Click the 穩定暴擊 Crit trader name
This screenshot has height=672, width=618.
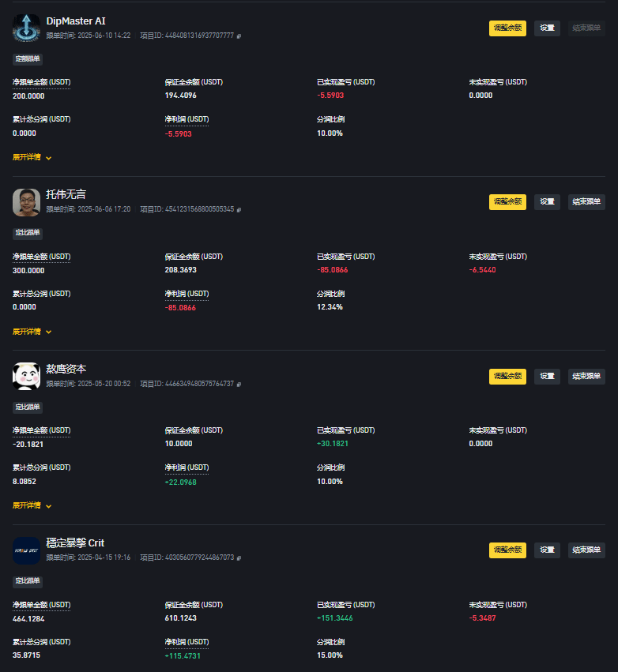[75, 543]
